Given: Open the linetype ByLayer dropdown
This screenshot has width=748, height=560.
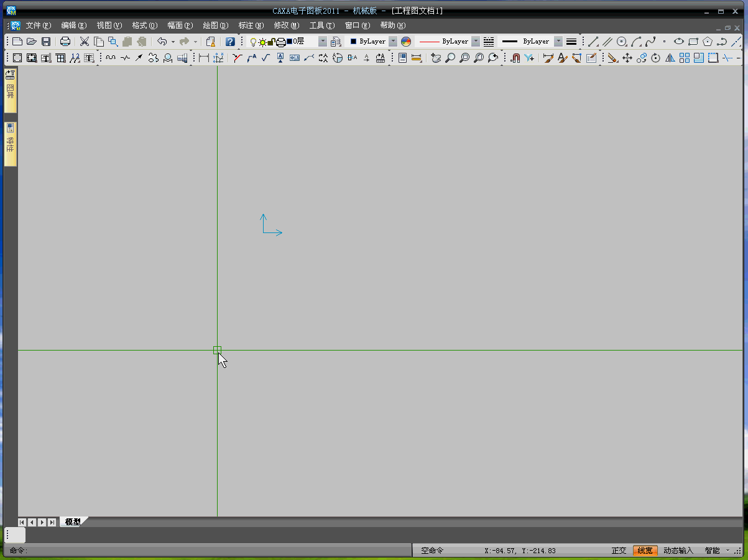Looking at the screenshot, I should click(x=476, y=42).
